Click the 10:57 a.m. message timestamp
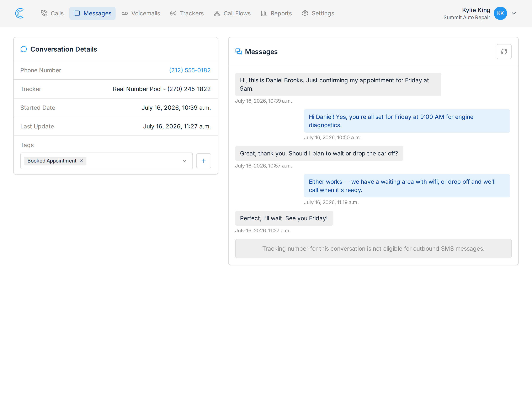Screen dimensions: 532x399 point(263,166)
